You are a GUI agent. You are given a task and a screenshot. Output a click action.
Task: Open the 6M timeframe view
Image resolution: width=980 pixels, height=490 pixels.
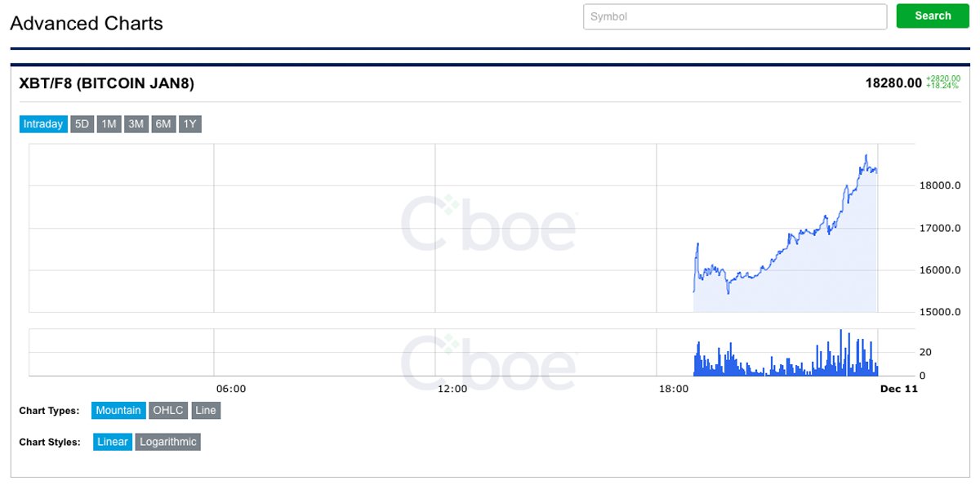(x=163, y=123)
